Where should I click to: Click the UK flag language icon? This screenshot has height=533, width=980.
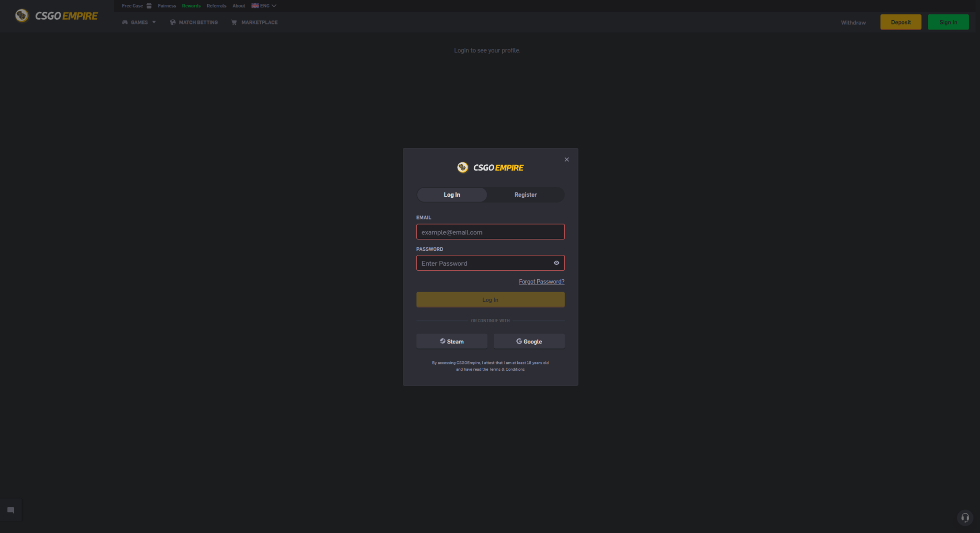tap(255, 6)
